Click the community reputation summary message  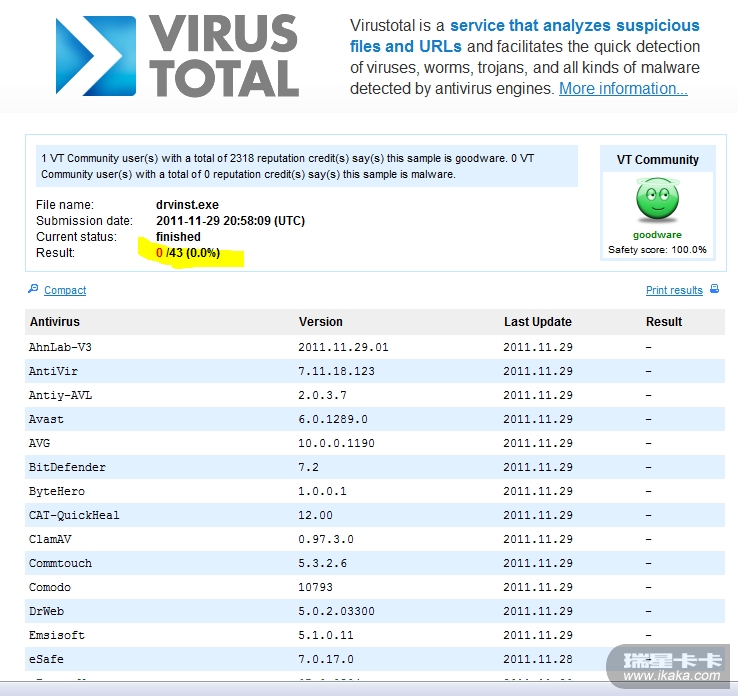coord(307,166)
